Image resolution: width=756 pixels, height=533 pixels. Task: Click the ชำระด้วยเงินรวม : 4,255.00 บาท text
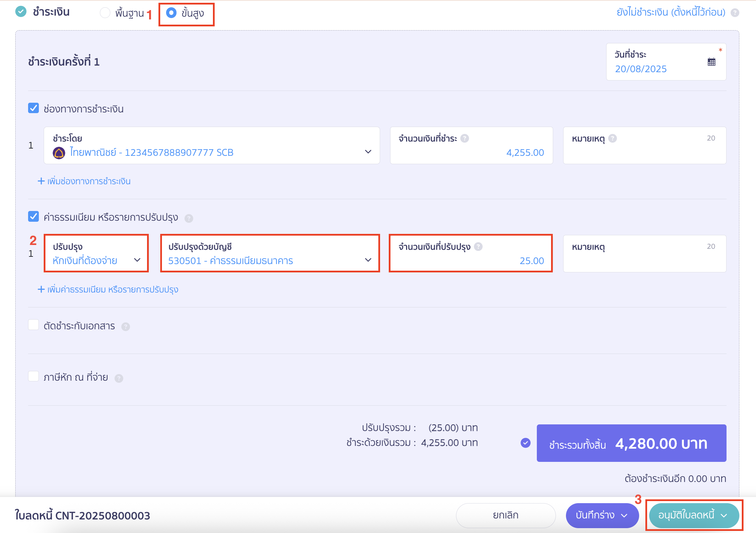point(412,443)
